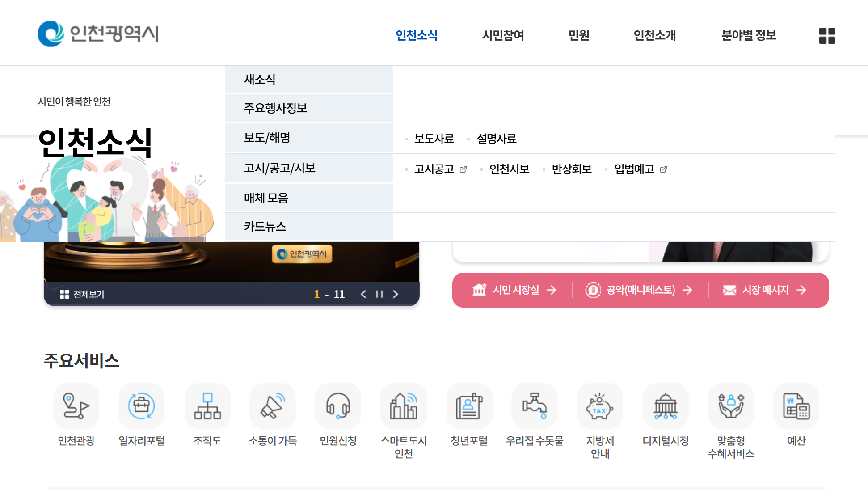Open the 분야별 정보 top menu
Image resolution: width=868 pixels, height=490 pixels.
coord(749,35)
